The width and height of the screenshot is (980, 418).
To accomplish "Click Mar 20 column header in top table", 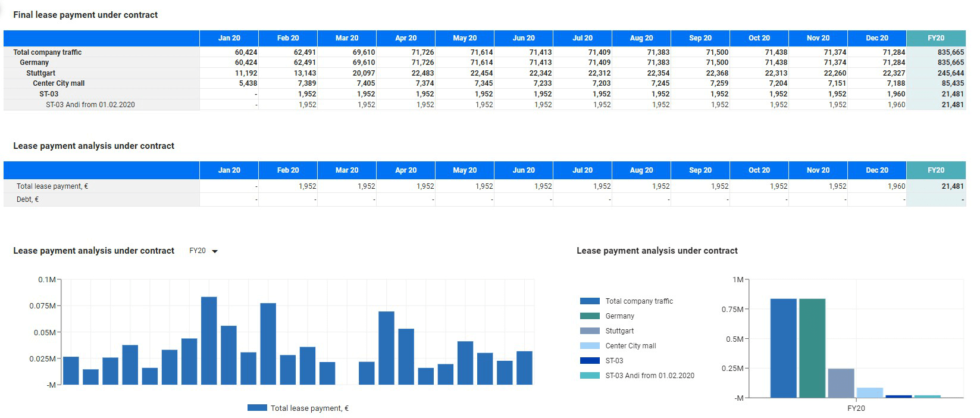I will (347, 38).
